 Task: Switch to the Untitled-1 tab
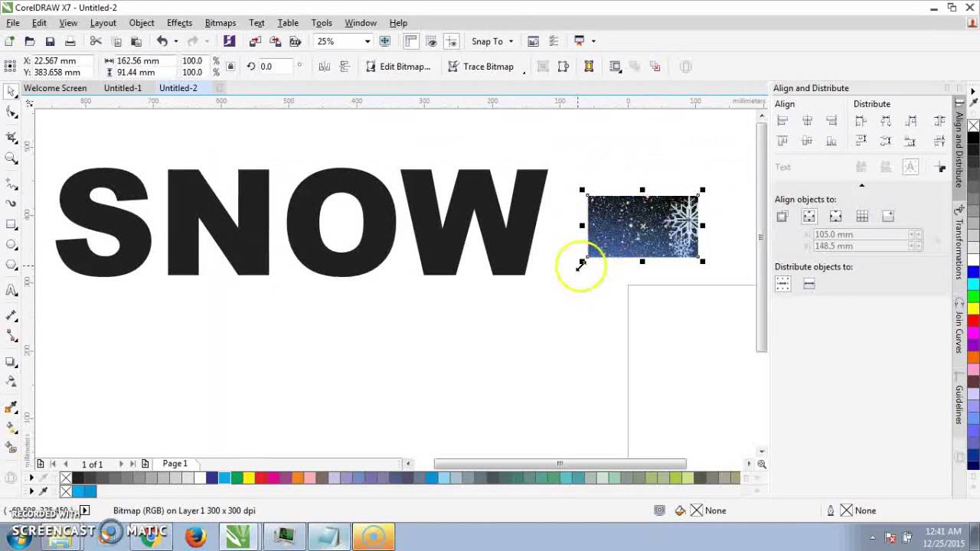122,88
